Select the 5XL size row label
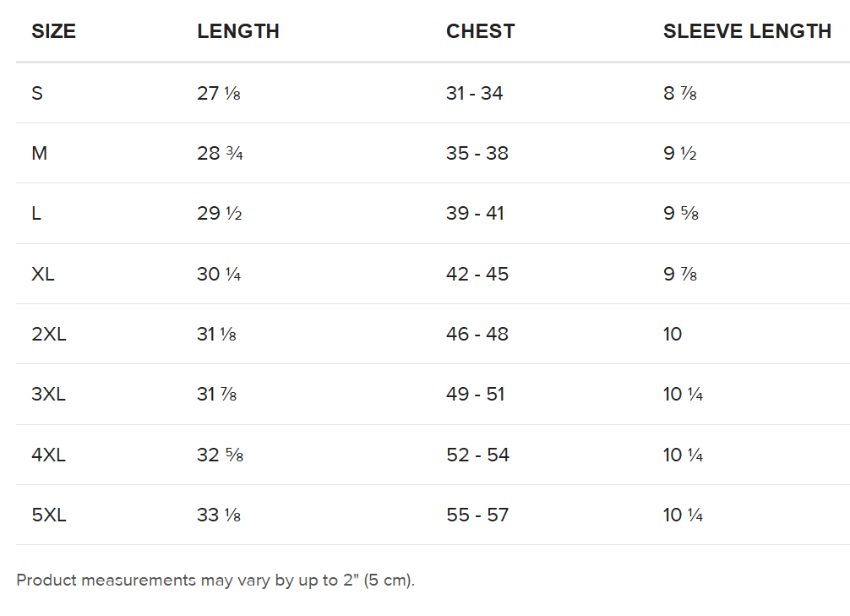Screen dimensions: 850x616 [49, 515]
